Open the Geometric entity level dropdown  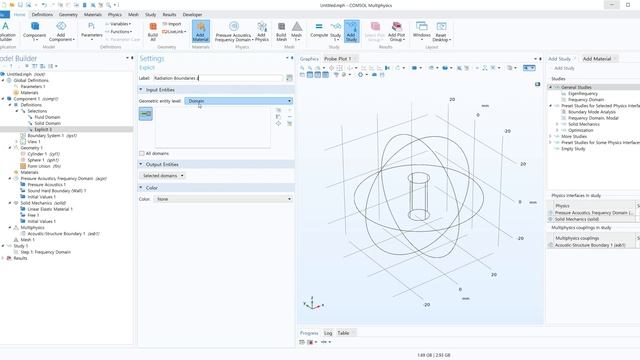239,101
